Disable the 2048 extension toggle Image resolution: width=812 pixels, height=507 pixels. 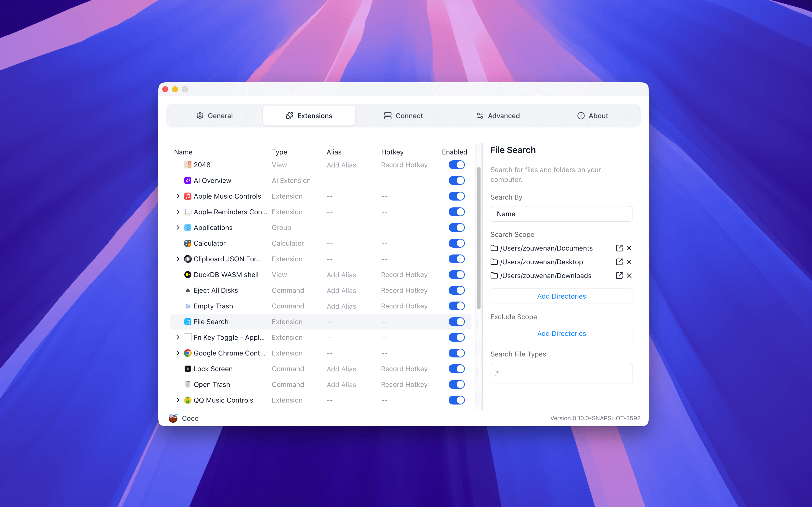pos(456,165)
